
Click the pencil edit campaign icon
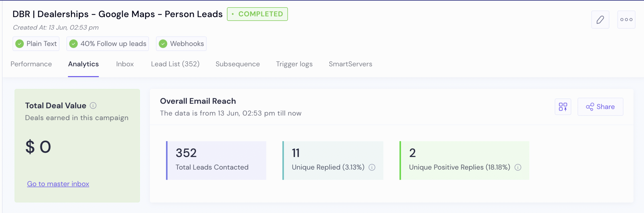[600, 20]
